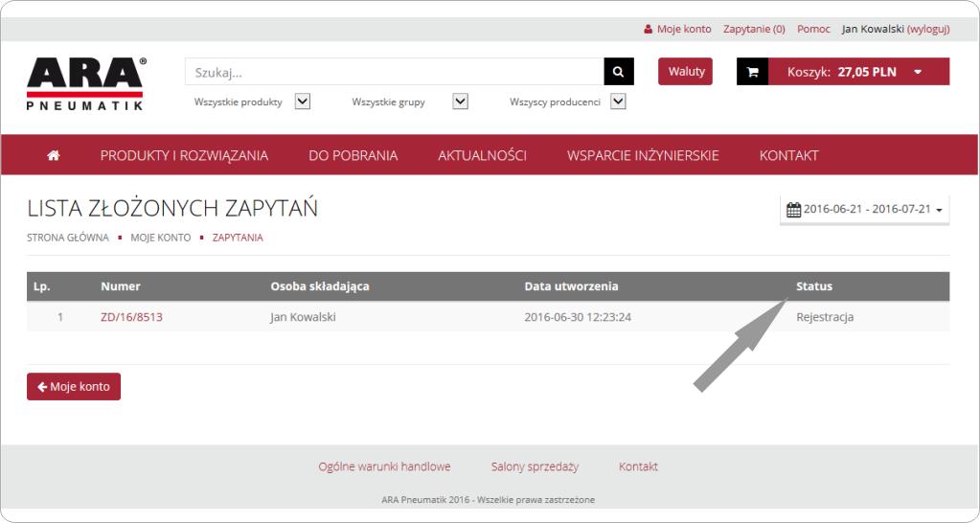Click the date cell 2016-06-30 12:23:24
This screenshot has height=523, width=980.
tap(578, 317)
